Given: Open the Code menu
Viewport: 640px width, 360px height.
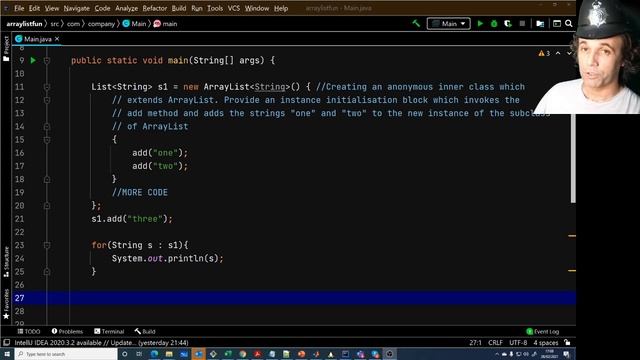Looking at the screenshot, I should click(102, 8).
